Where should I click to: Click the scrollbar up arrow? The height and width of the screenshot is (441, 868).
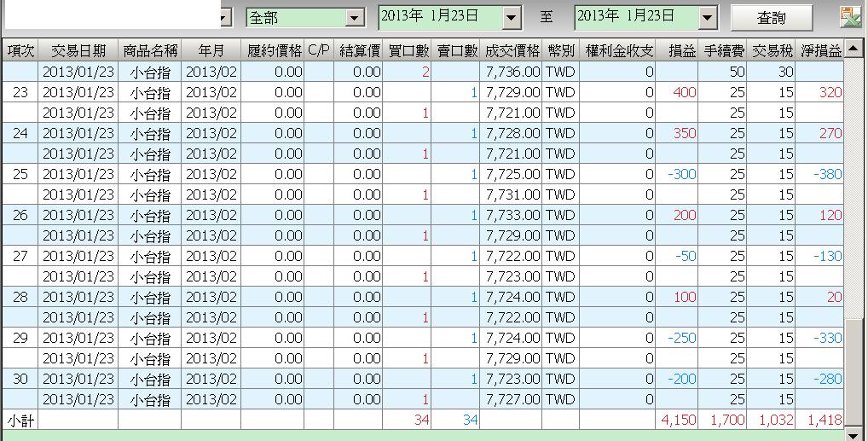coord(854,49)
